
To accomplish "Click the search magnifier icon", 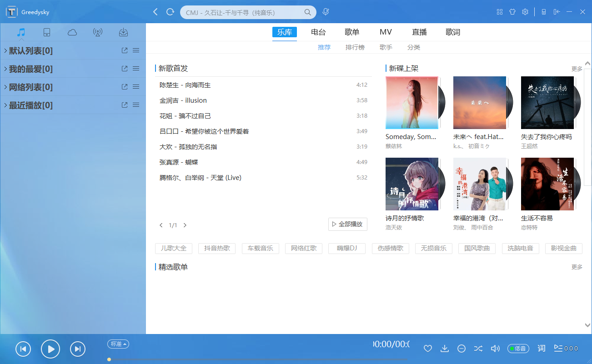I will pyautogui.click(x=308, y=12).
